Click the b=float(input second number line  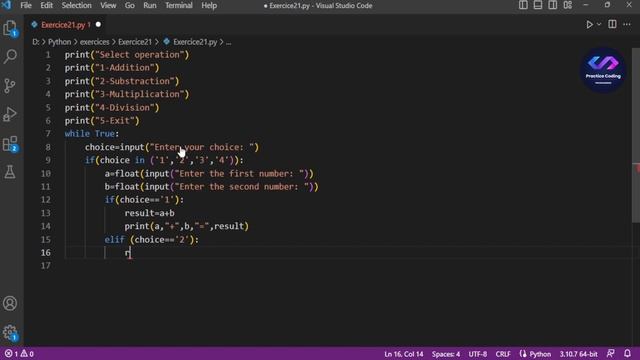point(211,187)
